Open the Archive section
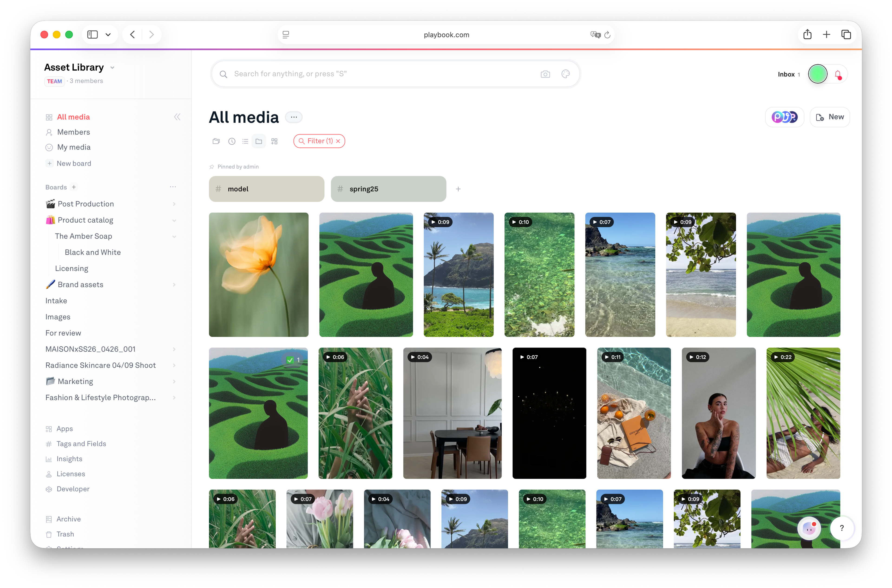Image resolution: width=892 pixels, height=588 pixels. 68,519
